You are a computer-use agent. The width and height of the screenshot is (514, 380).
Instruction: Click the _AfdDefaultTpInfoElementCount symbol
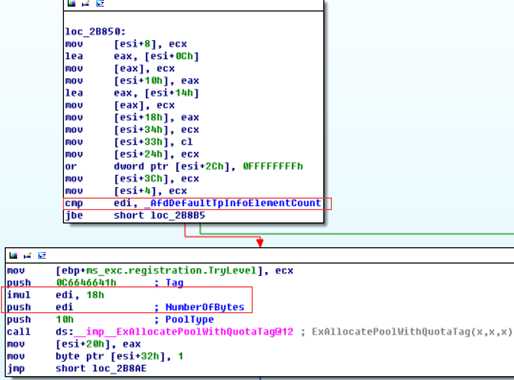(233, 203)
